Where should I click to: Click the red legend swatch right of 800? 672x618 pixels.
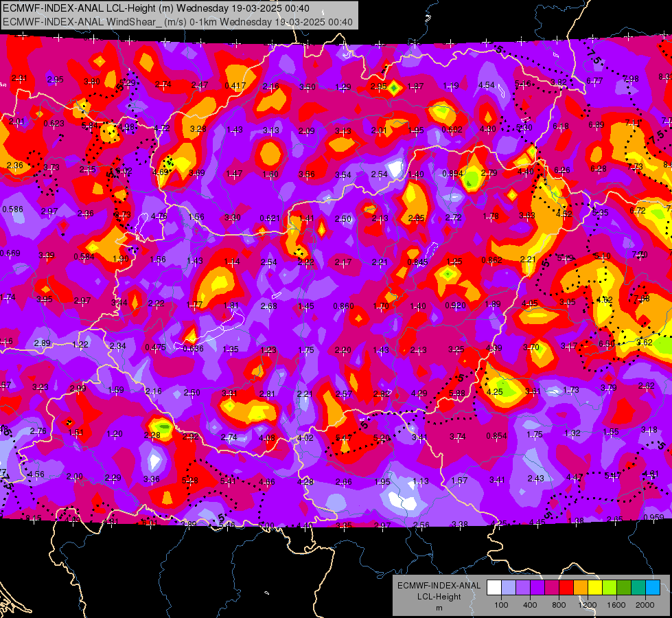click(566, 588)
